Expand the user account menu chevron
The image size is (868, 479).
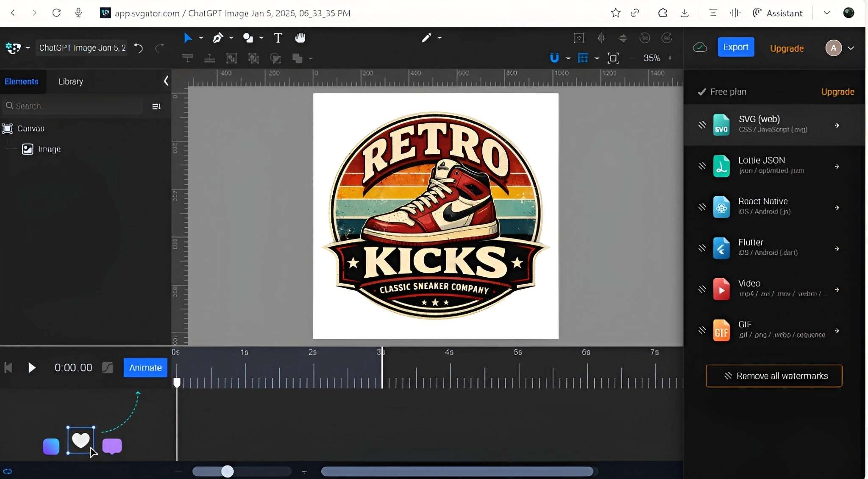[851, 48]
